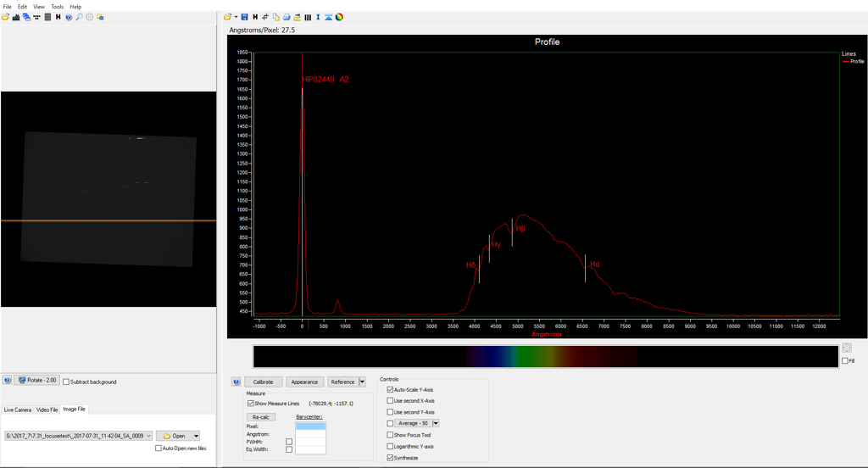Viewport: 868px width, 468px height.
Task: Click the blue help icon beside Calibrate
Action: pyautogui.click(x=236, y=382)
